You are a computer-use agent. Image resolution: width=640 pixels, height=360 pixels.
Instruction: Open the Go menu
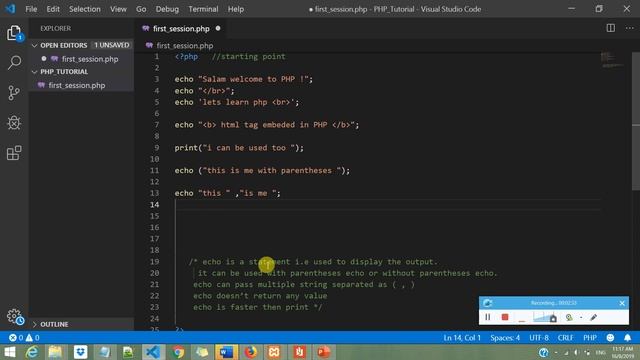tap(141, 9)
